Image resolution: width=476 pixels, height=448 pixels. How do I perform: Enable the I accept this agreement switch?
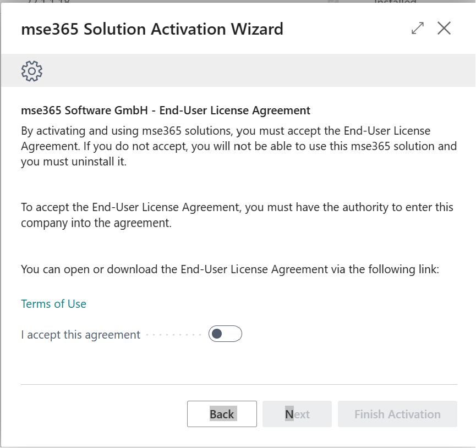pos(225,334)
